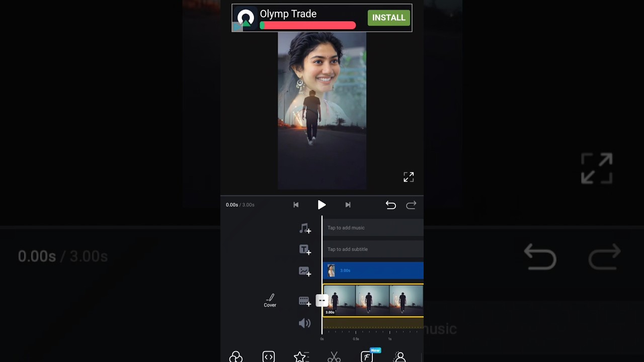This screenshot has height=362, width=644.
Task: Tap the video preview canvas
Action: [x=322, y=111]
